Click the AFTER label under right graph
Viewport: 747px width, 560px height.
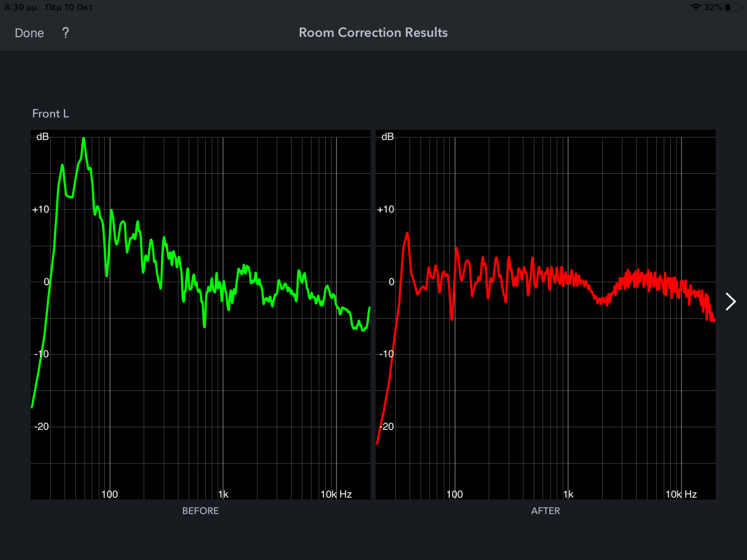click(x=545, y=511)
